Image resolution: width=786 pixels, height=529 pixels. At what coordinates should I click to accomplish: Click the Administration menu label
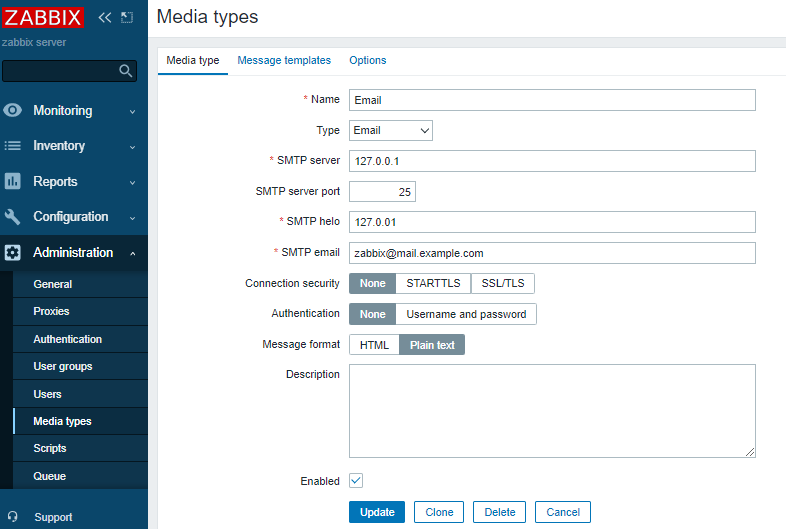73,252
